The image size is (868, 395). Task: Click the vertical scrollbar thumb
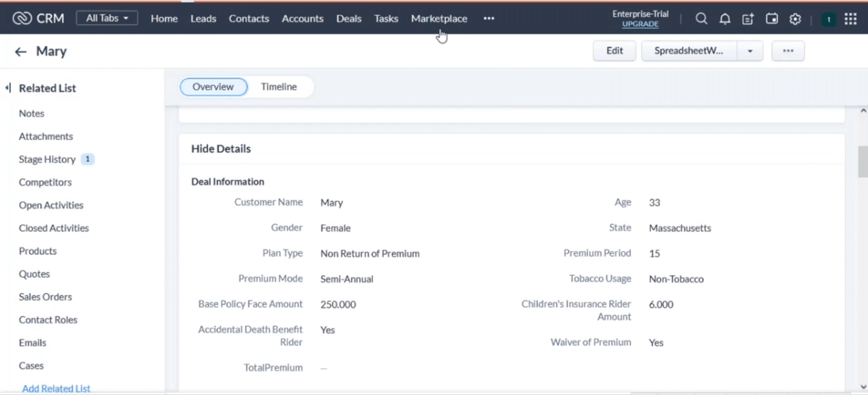(x=863, y=162)
